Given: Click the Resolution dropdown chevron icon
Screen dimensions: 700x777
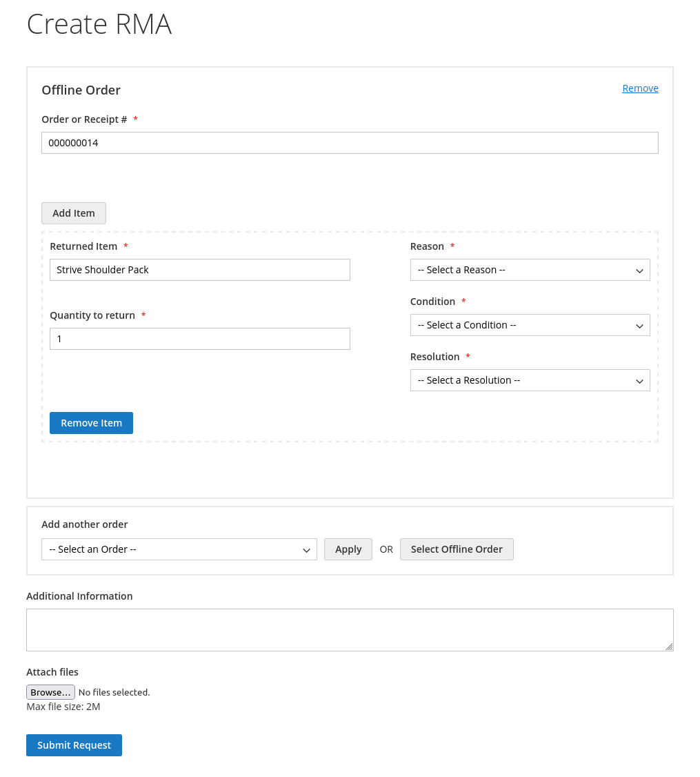Looking at the screenshot, I should point(640,380).
